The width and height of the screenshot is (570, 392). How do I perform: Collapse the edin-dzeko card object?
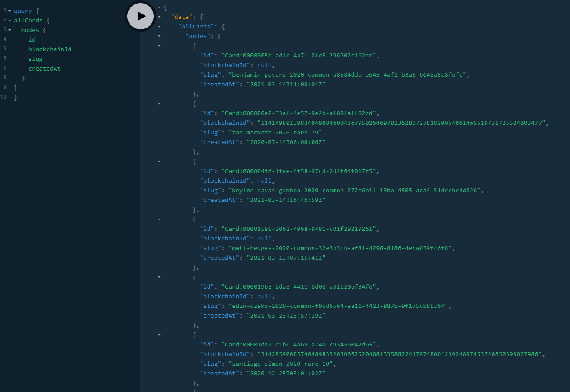coord(159,277)
